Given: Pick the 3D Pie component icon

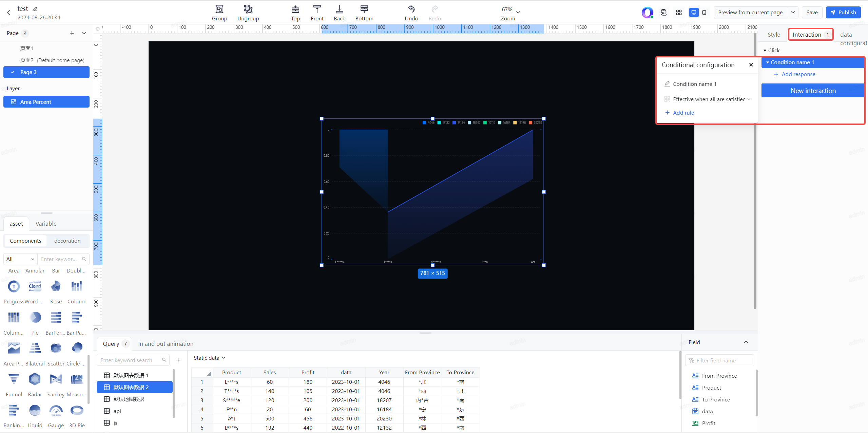Looking at the screenshot, I should pos(77,410).
